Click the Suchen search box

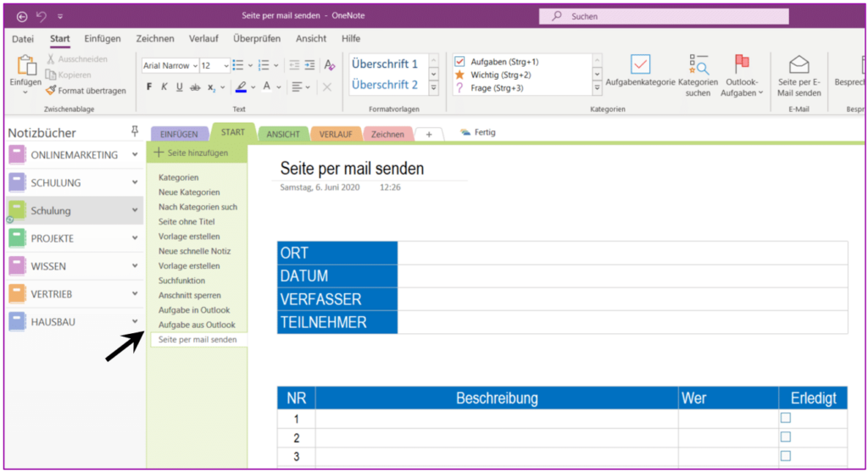tap(664, 17)
